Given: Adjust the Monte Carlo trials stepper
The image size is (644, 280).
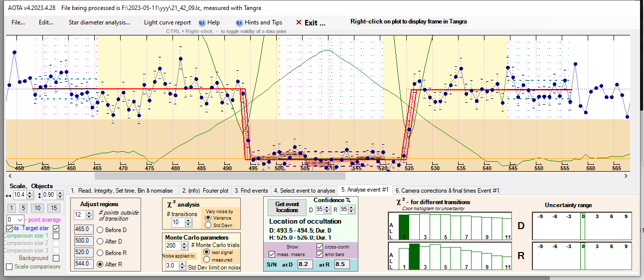Looking at the screenshot, I should click(185, 246).
